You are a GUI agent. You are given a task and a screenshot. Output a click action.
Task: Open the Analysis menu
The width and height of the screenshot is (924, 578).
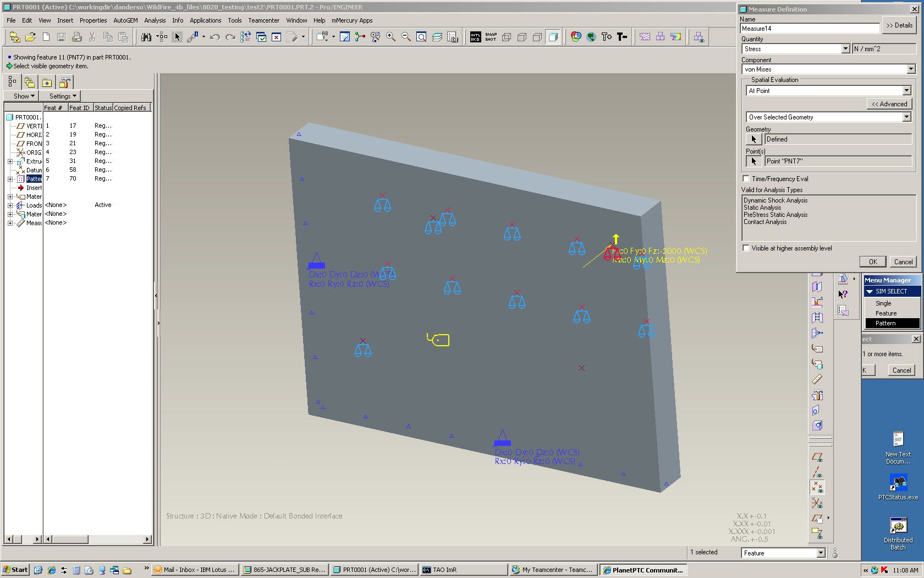(x=155, y=20)
